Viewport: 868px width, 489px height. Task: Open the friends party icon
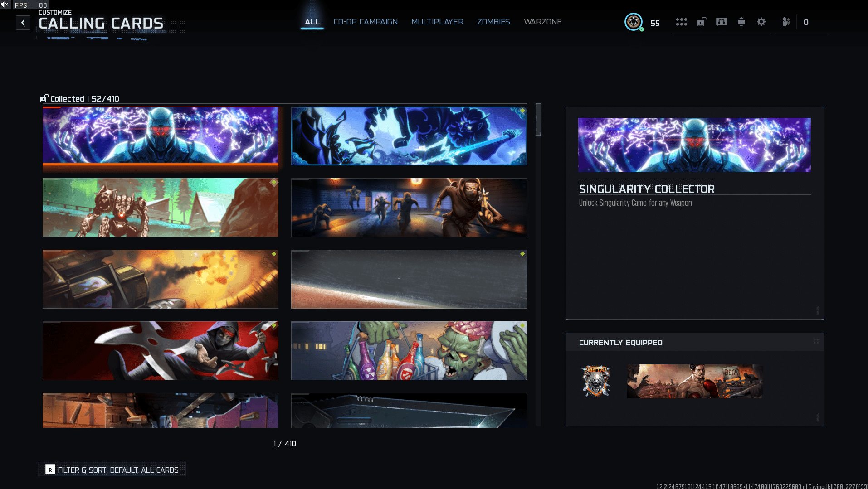point(786,22)
